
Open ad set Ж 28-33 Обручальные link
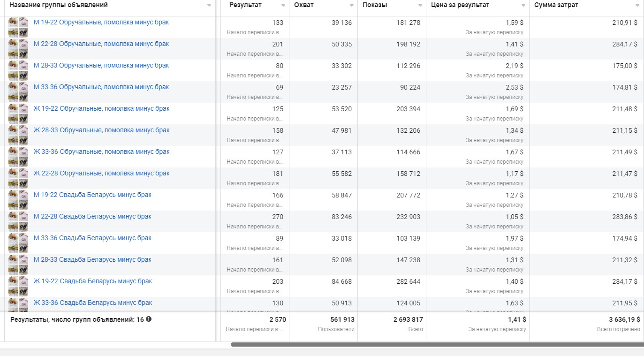[101, 130]
